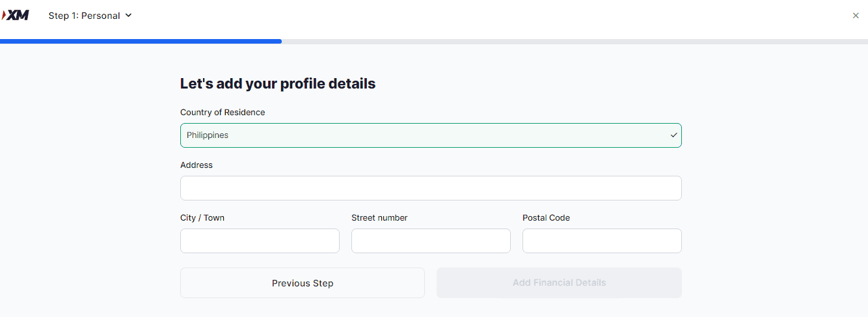Viewport: 868px width, 317px height.
Task: Click the Street number label
Action: [379, 218]
